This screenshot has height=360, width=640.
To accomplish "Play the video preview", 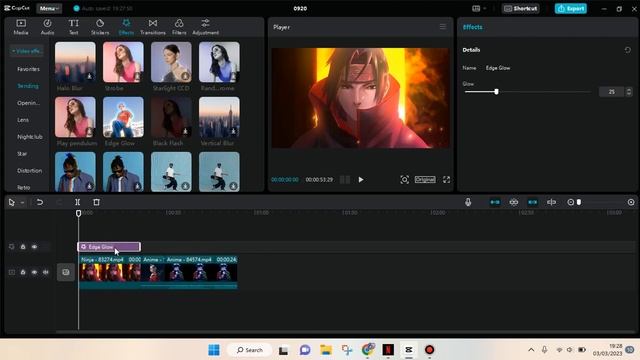I will (361, 180).
